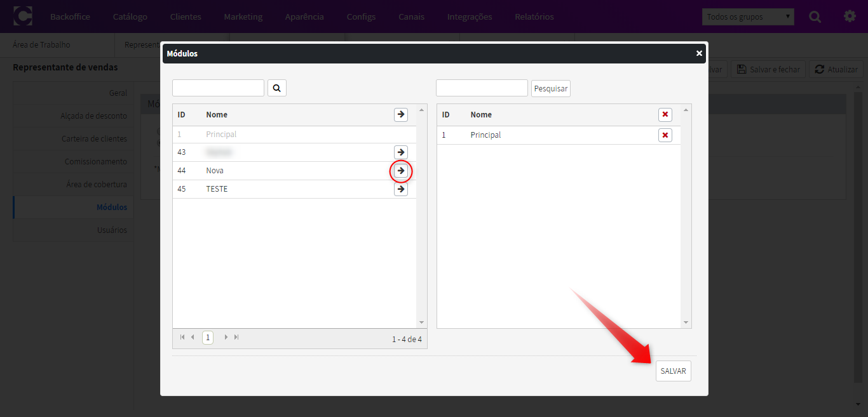Select Usuários section in sidebar
The height and width of the screenshot is (417, 868).
tap(73, 230)
